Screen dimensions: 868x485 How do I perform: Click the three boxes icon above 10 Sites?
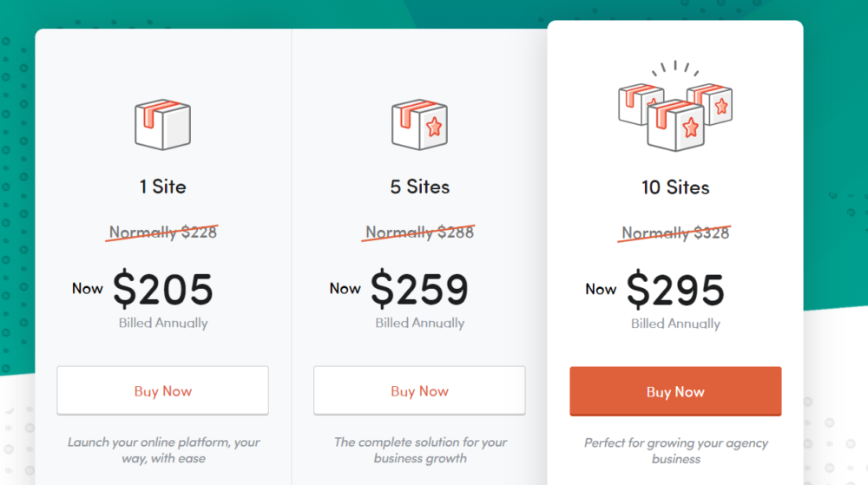[675, 111]
